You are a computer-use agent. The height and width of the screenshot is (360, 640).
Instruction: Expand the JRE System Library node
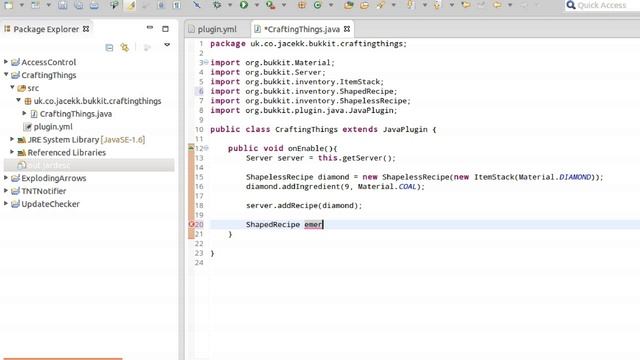click(x=12, y=139)
